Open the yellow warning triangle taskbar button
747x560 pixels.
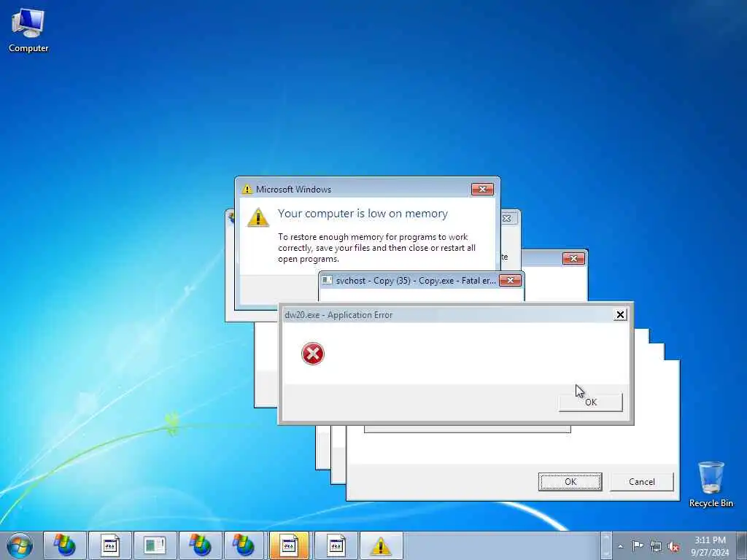pos(381,545)
